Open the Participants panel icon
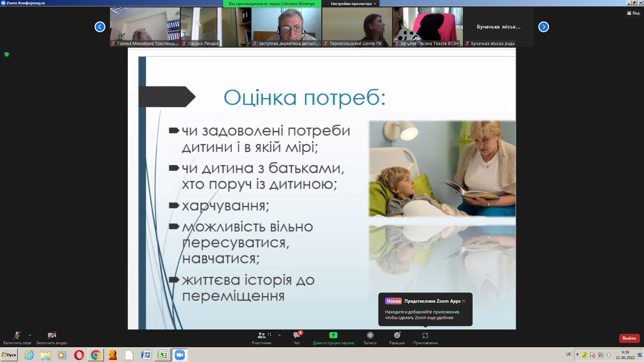Screen dimensions: 644x362 [261, 336]
